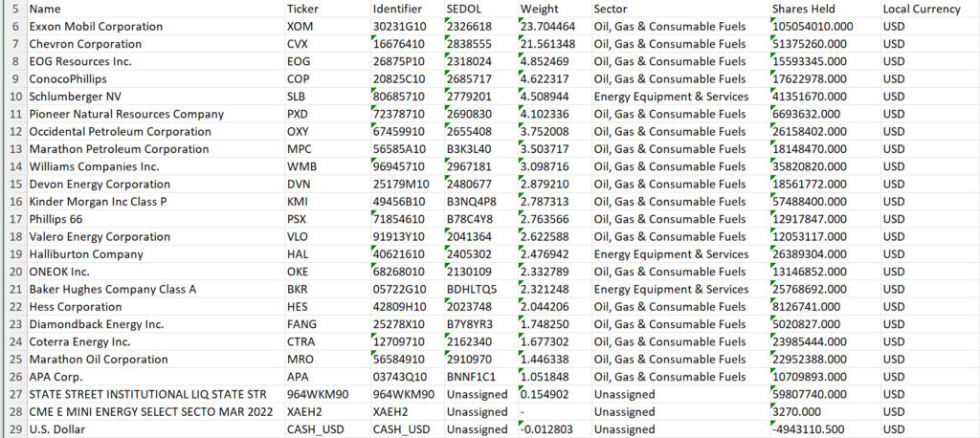This screenshot has height=438, width=980.
Task: Click shares held 41351670.000
Action: pyautogui.click(x=825, y=97)
